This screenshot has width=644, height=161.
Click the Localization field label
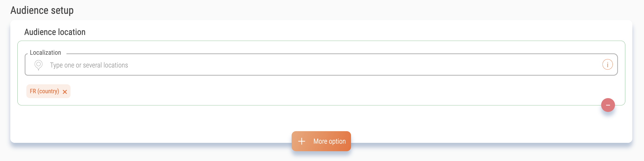click(x=46, y=53)
